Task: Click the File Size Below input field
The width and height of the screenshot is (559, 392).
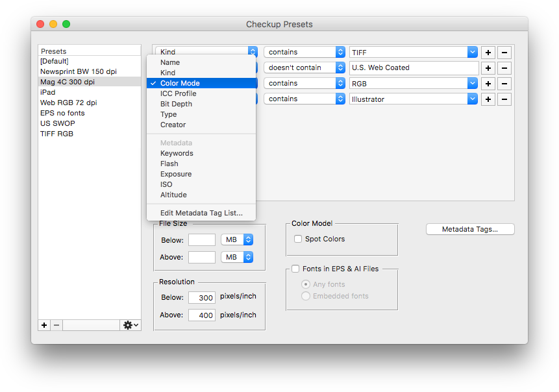Action: click(202, 240)
